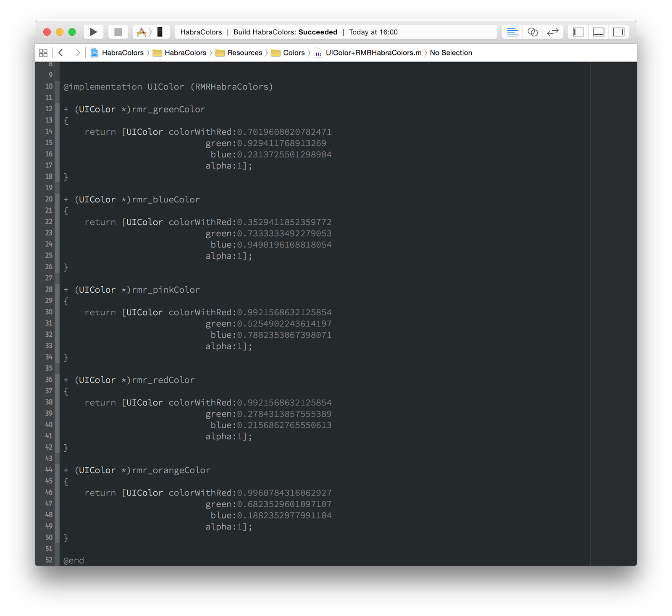
Task: Open No Selection symbol menu
Action: pyautogui.click(x=451, y=52)
